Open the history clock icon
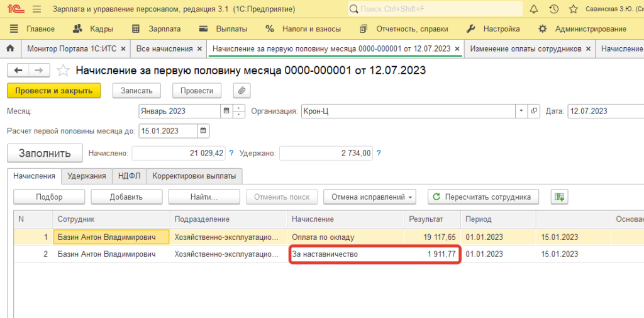This screenshot has height=318, width=644. coord(553,9)
